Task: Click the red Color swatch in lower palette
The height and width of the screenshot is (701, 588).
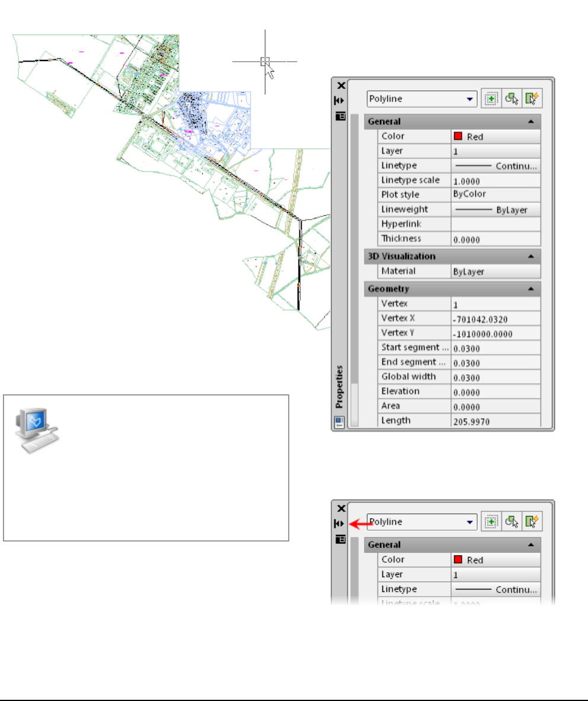Action: (458, 560)
